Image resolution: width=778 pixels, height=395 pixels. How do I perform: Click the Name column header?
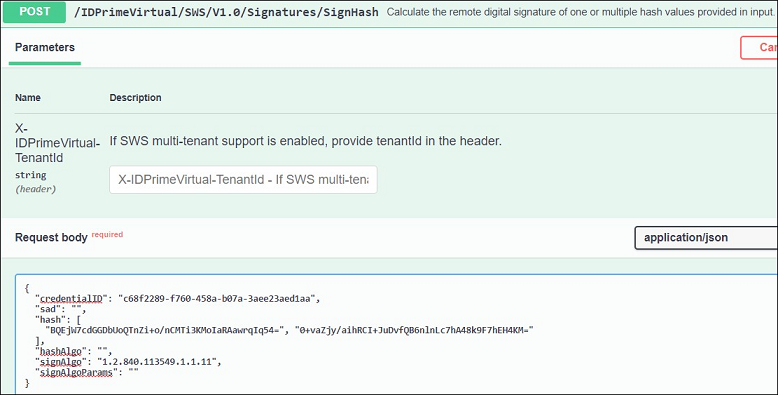[28, 98]
